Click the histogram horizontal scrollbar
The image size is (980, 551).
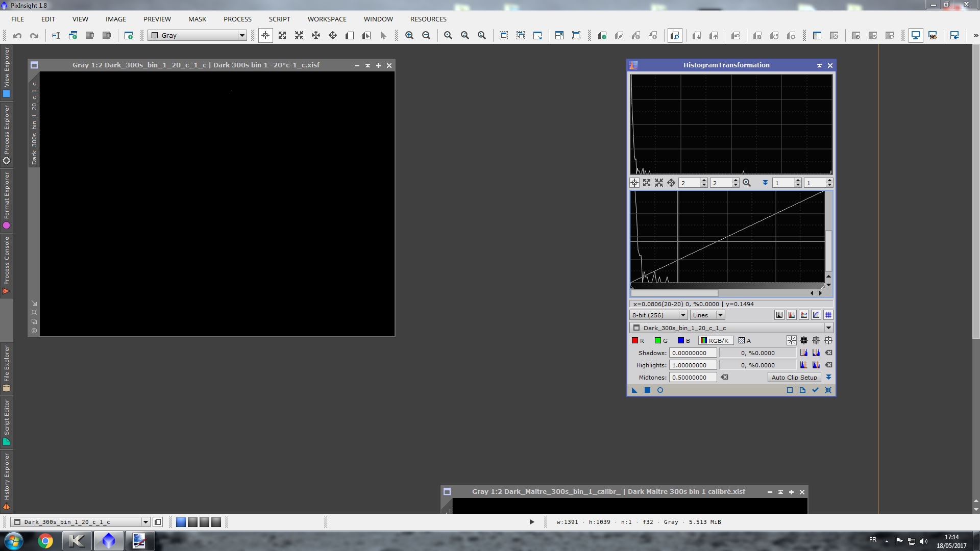(674, 293)
